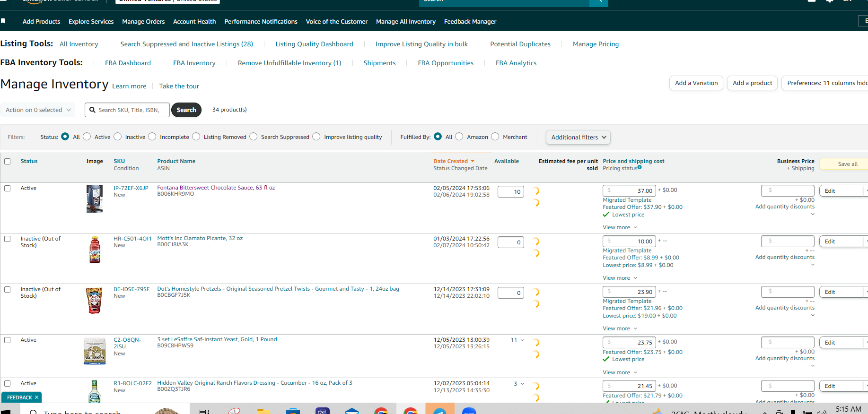Open the Account Health menu
This screenshot has width=868, height=414.
tap(194, 21)
